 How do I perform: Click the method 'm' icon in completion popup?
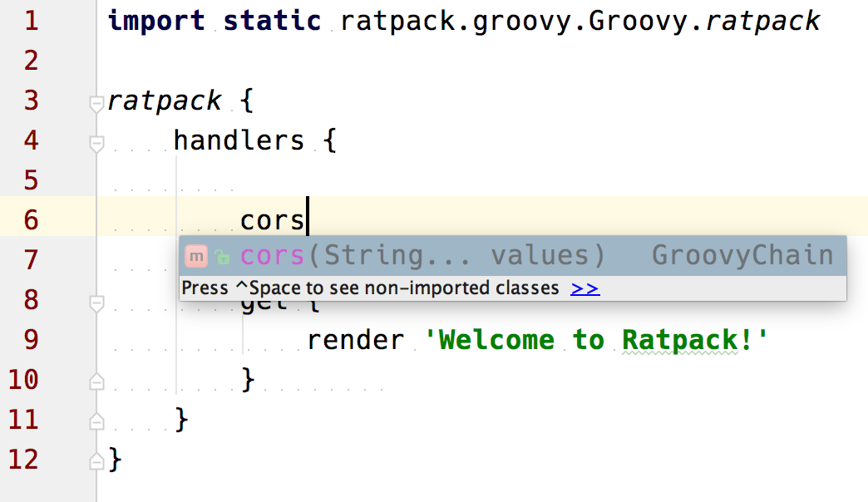coord(196,256)
